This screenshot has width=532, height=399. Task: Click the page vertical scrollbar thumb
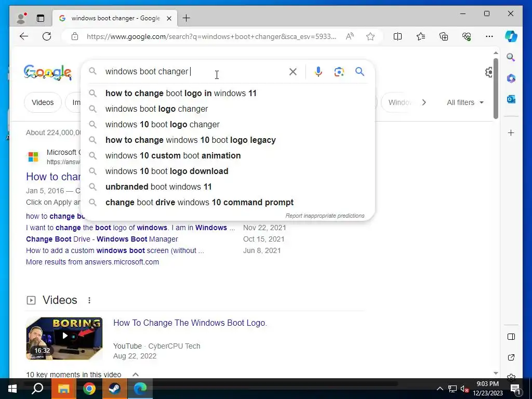point(496,88)
